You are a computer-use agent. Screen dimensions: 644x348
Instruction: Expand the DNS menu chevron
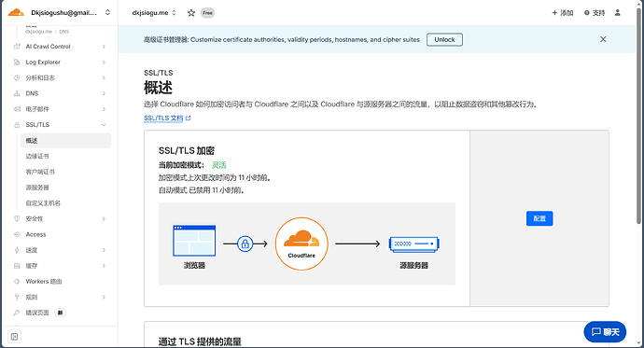click(104, 93)
